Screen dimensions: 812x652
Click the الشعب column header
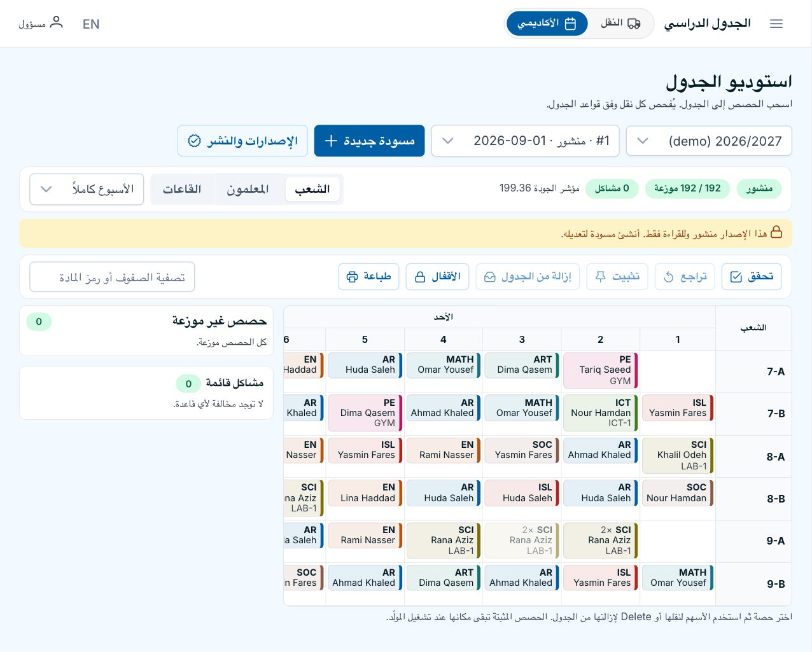753,328
